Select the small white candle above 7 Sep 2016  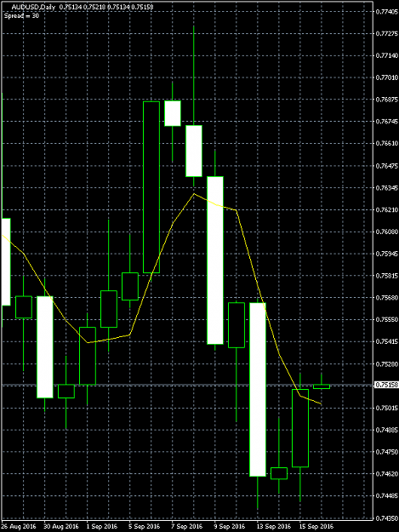point(173,113)
